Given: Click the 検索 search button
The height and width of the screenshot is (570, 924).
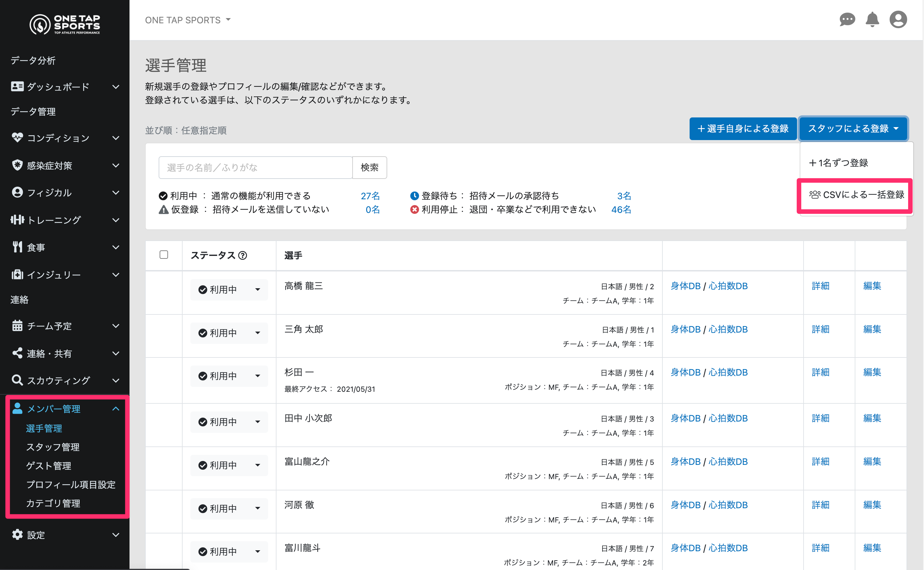Looking at the screenshot, I should (369, 167).
